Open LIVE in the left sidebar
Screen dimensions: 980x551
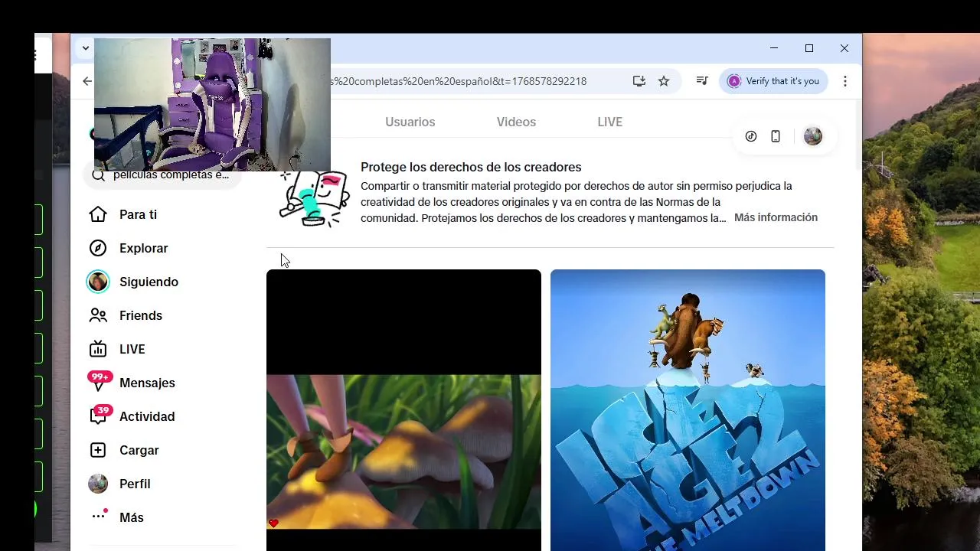[x=132, y=349]
